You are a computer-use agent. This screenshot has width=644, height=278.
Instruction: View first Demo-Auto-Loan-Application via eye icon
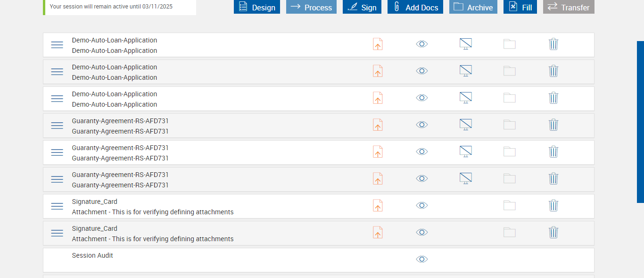click(x=422, y=44)
